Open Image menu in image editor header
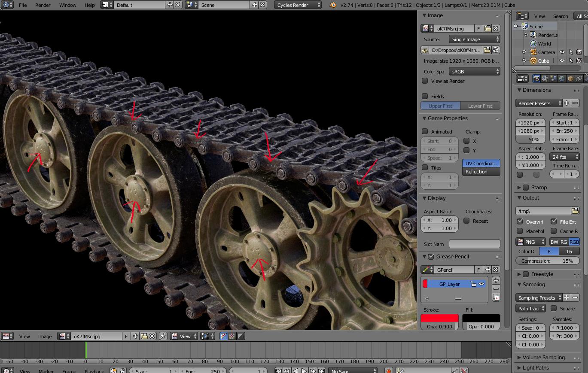588x373 pixels. tap(45, 336)
